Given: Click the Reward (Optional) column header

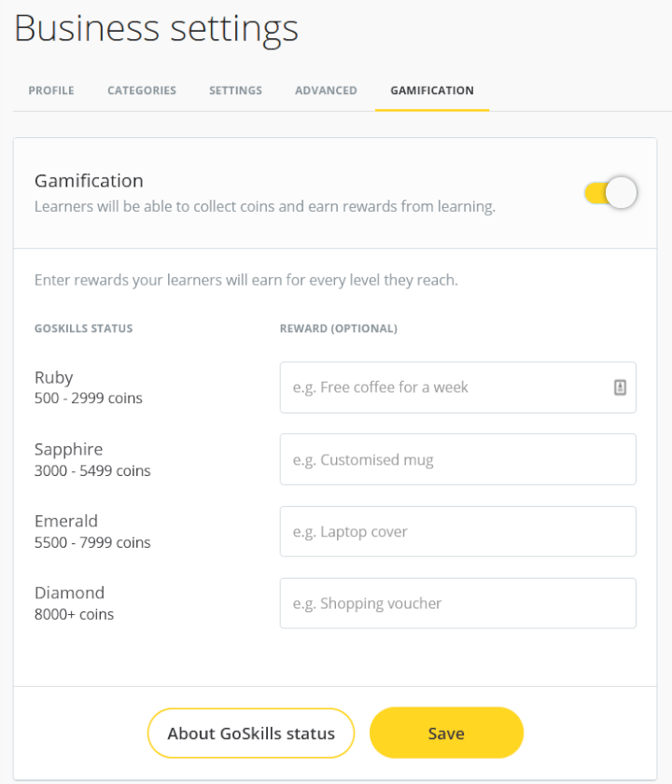Looking at the screenshot, I should tap(339, 329).
